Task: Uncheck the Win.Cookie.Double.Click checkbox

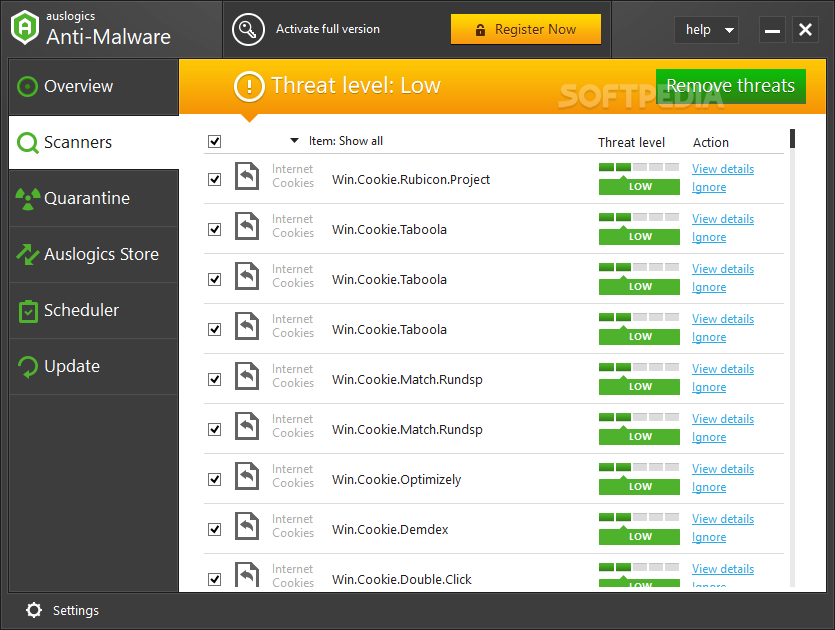Action: [215, 579]
